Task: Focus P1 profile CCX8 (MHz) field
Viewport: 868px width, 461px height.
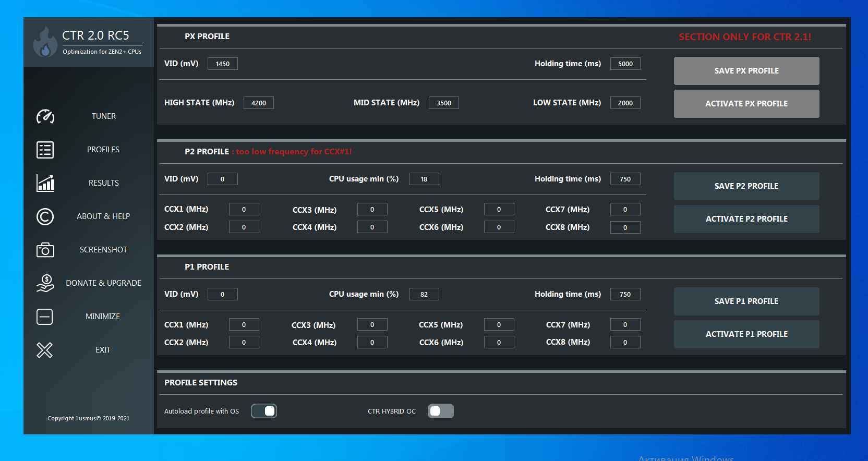Action: (625, 342)
